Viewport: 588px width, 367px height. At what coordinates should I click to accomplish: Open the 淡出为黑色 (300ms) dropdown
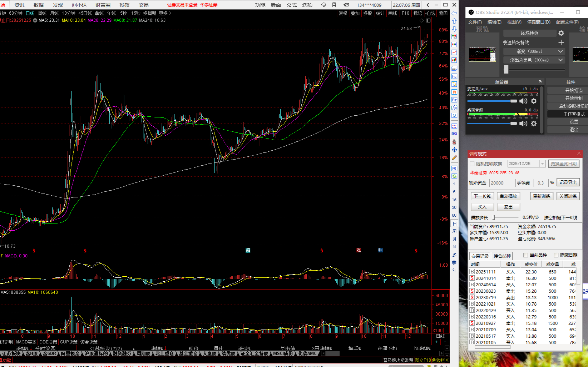pos(560,60)
